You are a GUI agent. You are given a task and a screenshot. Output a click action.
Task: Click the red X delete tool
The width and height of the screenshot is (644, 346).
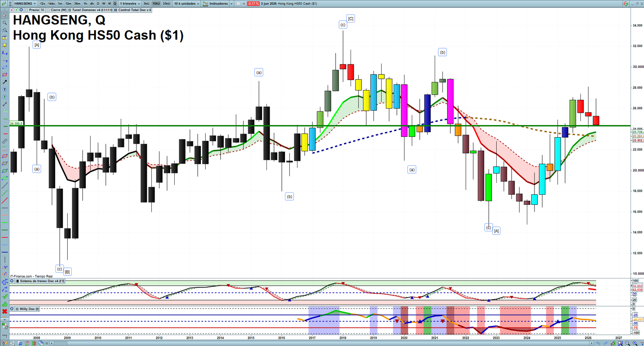point(5,311)
